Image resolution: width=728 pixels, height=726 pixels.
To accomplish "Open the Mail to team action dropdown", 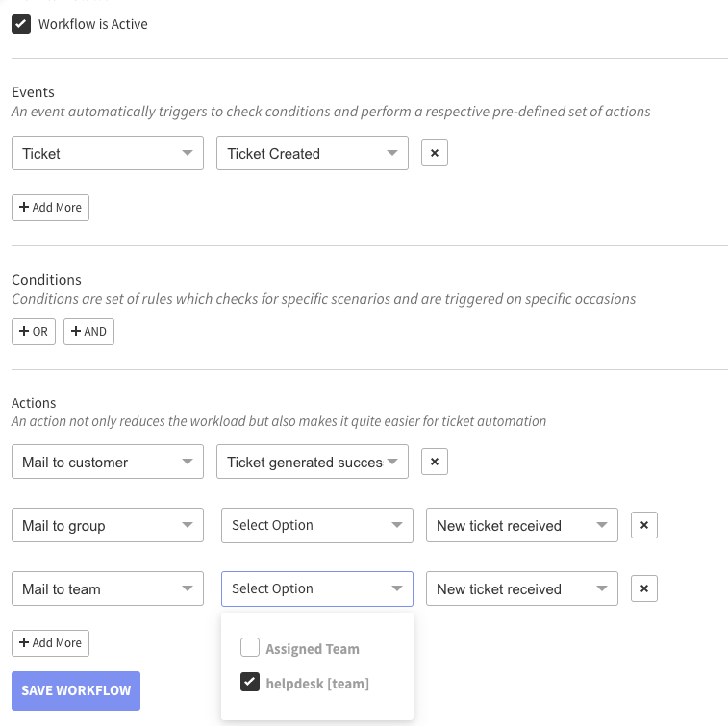I will [x=107, y=589].
